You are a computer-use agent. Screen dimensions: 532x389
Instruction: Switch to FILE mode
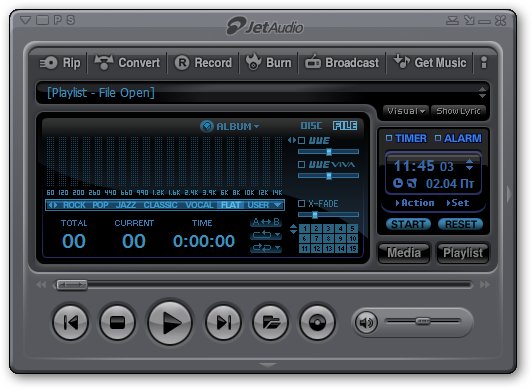click(345, 126)
